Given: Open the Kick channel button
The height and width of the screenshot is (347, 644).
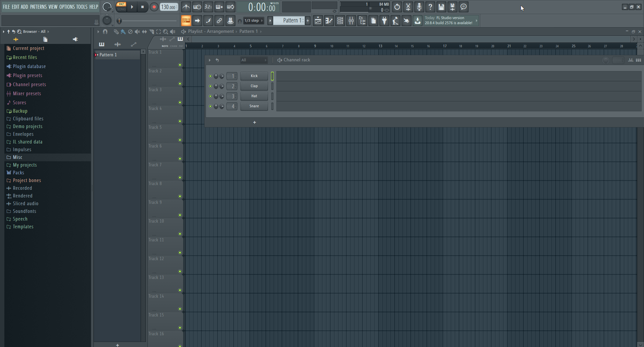Looking at the screenshot, I should click(x=254, y=76).
